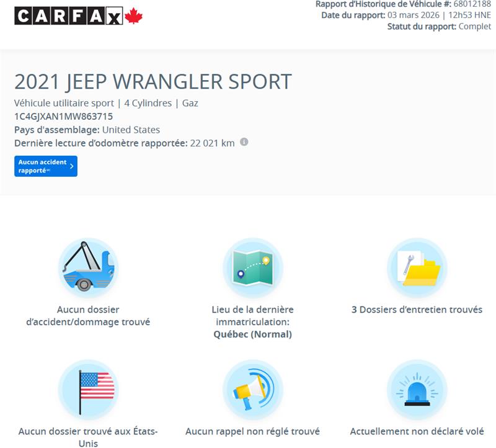
Task: Click the blue siren stolen-status icon
Action: tap(417, 390)
